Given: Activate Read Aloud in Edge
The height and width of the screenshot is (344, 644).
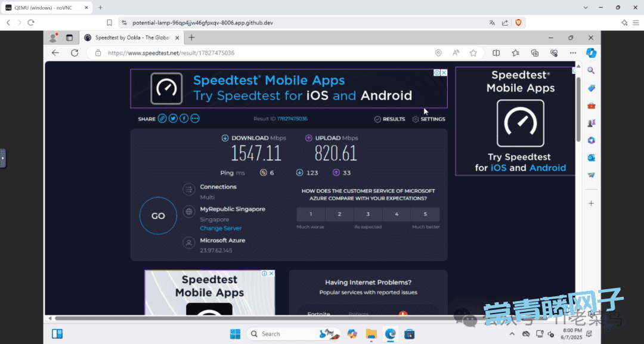Looking at the screenshot, I should [456, 53].
